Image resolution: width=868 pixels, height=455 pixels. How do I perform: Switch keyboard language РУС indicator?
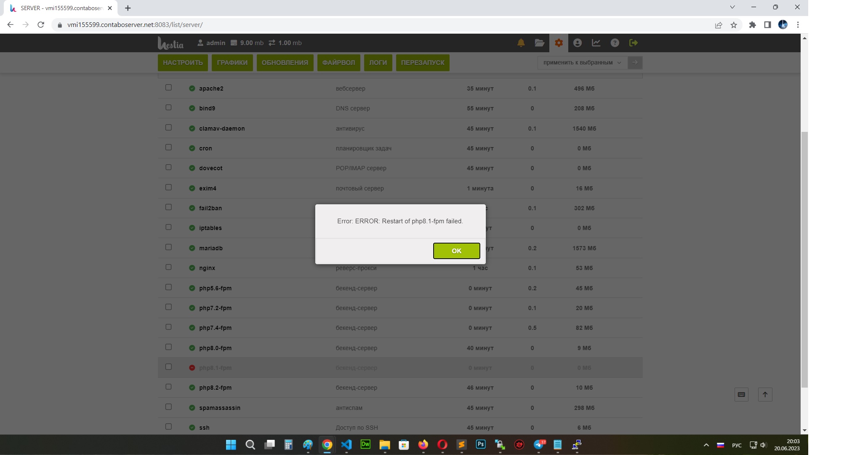tap(737, 445)
